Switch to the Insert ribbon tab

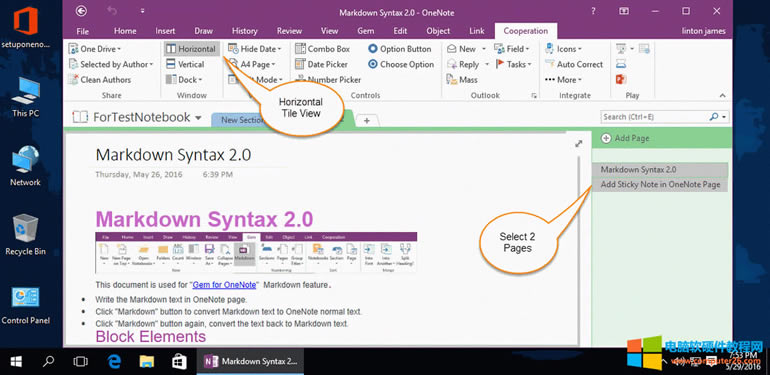165,31
